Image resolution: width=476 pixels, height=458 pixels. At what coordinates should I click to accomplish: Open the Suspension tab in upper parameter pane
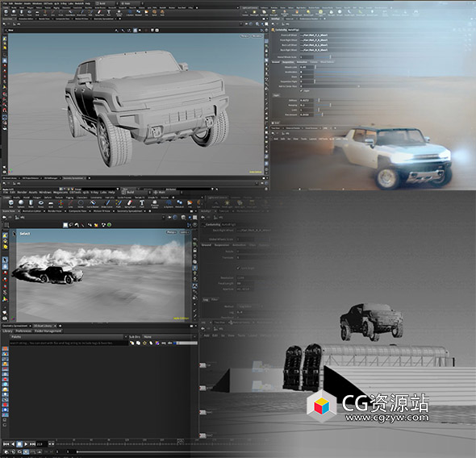pos(288,62)
